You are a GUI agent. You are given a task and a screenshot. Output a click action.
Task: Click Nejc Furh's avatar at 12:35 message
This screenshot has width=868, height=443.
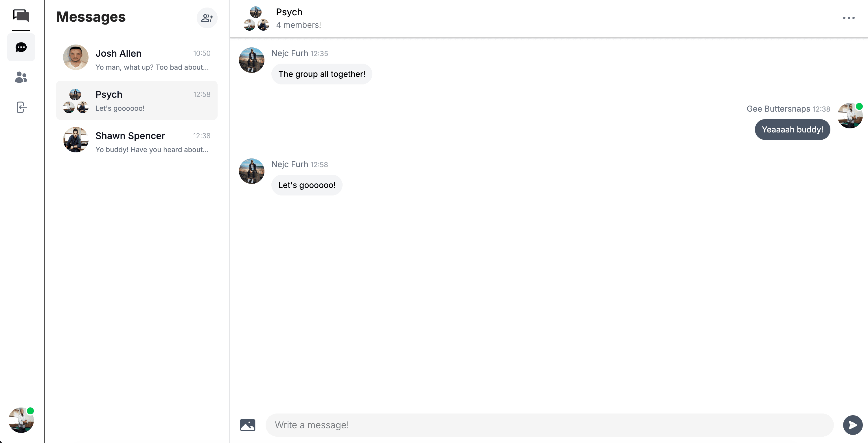(251, 60)
